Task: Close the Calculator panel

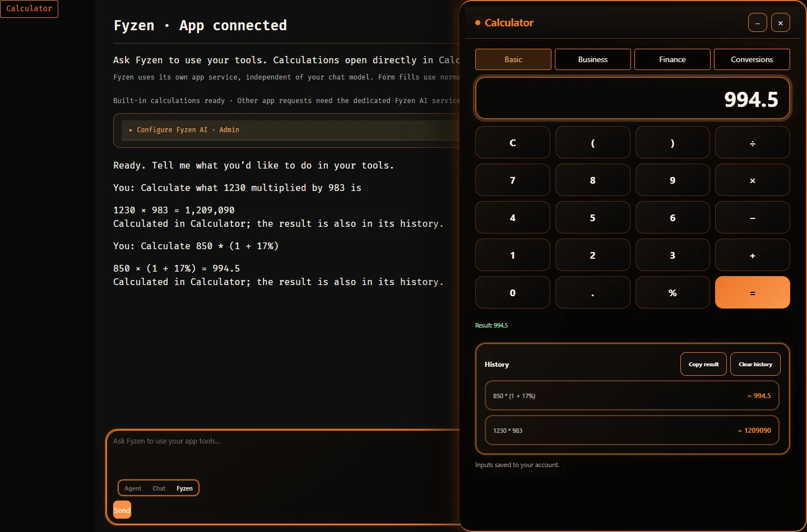Action: pyautogui.click(x=781, y=23)
